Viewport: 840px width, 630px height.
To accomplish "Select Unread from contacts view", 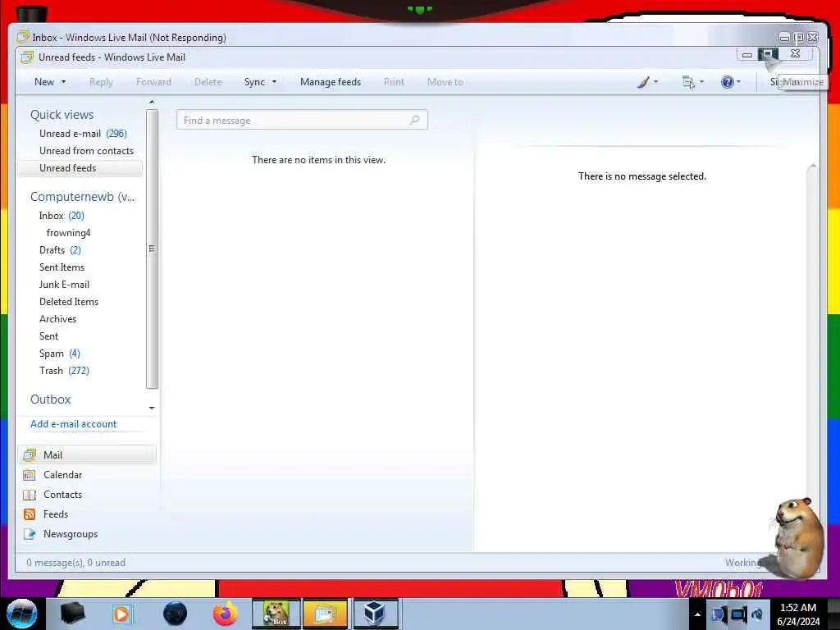I will 86,151.
